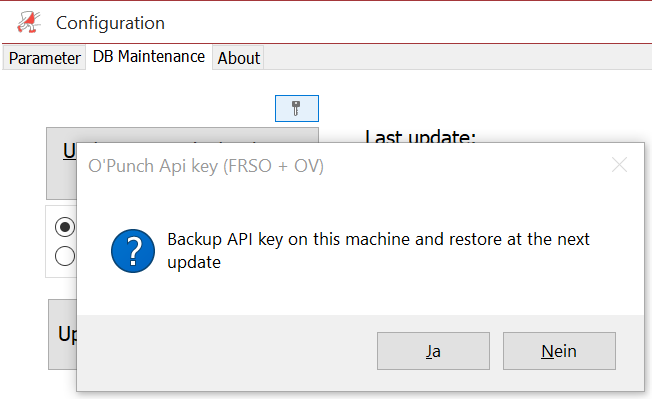Screen dimensions: 652x399
Task: Click the word update in dialog message
Action: tap(194, 263)
